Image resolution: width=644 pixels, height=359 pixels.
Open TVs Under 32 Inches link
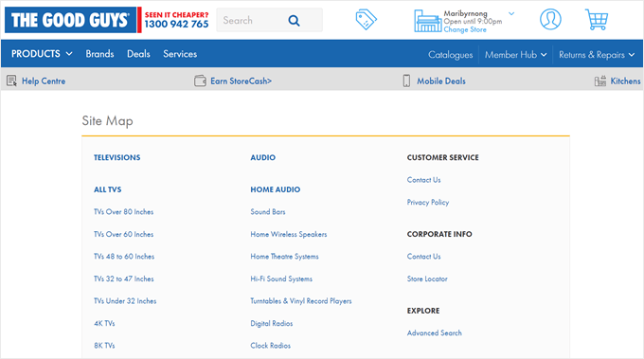125,301
